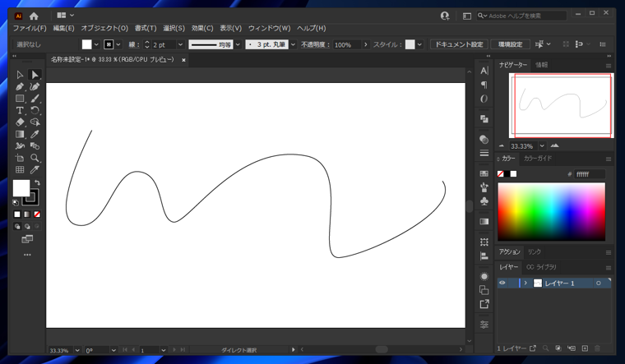This screenshot has width=625, height=364.
Task: Create new layer in Layers panel
Action: (585, 348)
